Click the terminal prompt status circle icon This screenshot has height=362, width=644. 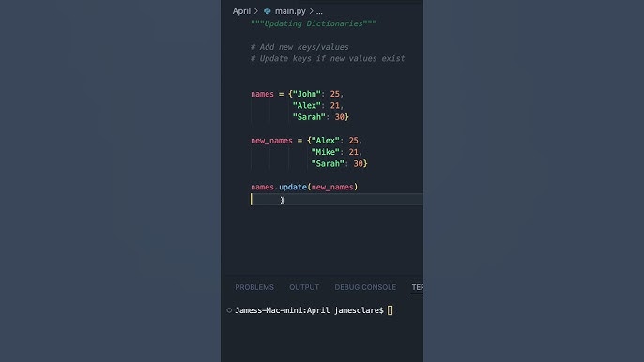click(229, 310)
